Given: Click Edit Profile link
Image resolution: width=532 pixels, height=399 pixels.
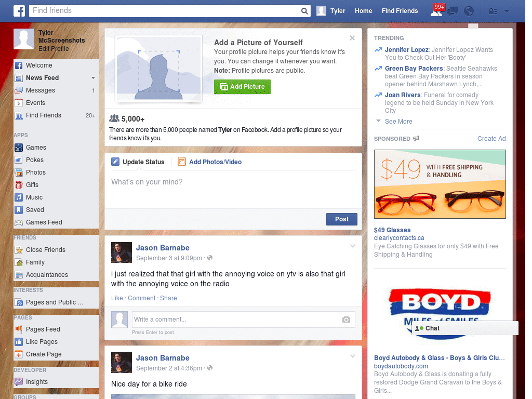Looking at the screenshot, I should 54,48.
